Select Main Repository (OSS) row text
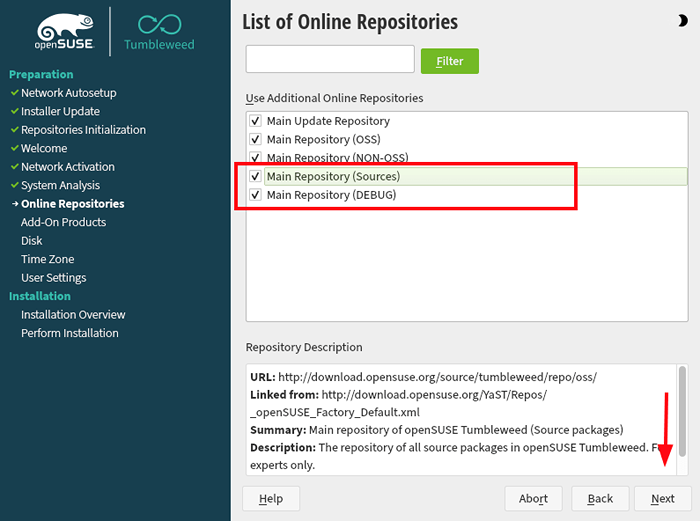This screenshot has height=521, width=700. 323,139
